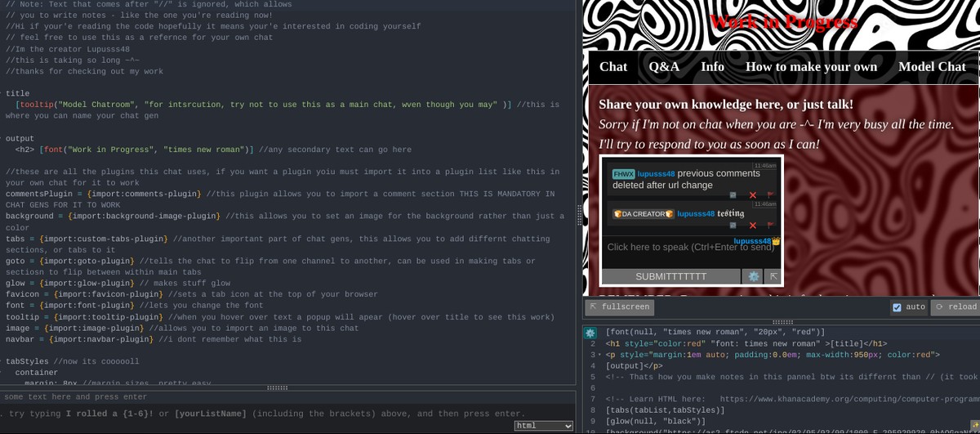Flag the 'testing' message with red flag
Image resolution: width=980 pixels, height=434 pixels.
point(769,225)
